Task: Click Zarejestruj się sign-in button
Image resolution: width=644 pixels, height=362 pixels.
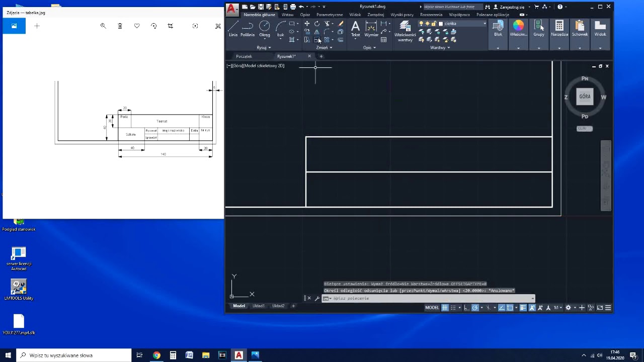Action: (x=512, y=7)
